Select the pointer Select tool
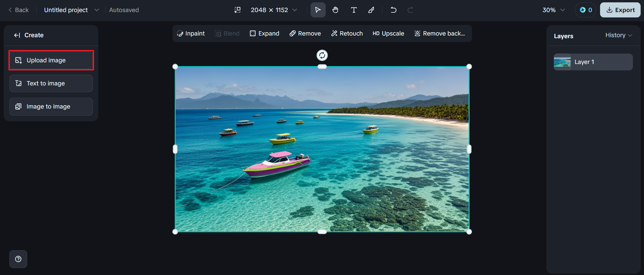 click(318, 10)
